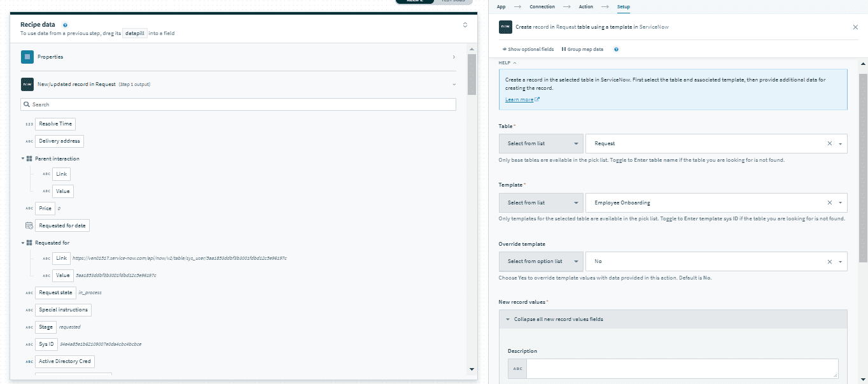This screenshot has height=384, width=868.
Task: Click the help icon next to Group map data
Action: pos(616,49)
